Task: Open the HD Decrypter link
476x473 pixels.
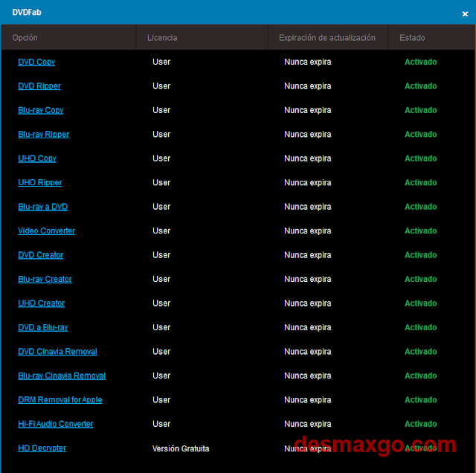Action: pos(42,448)
